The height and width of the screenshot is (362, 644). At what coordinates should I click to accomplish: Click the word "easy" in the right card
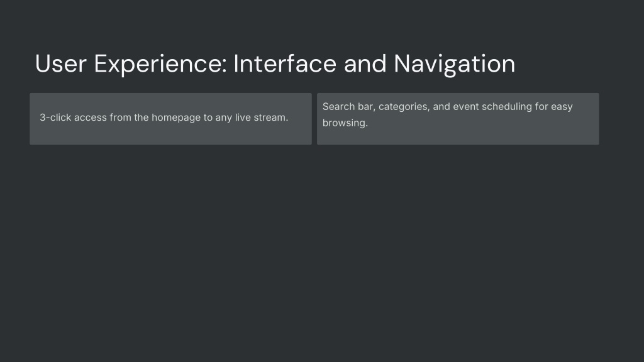pos(562,107)
